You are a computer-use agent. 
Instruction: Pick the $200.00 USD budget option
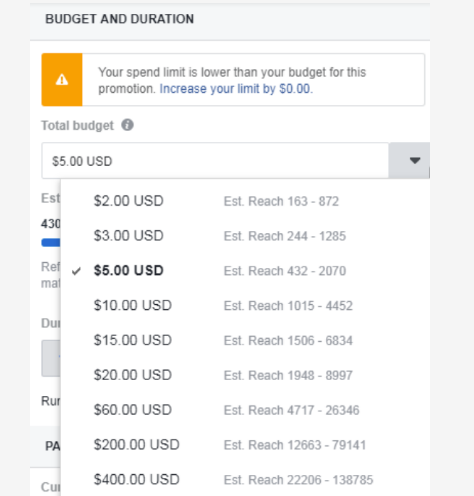pyautogui.click(x=245, y=445)
